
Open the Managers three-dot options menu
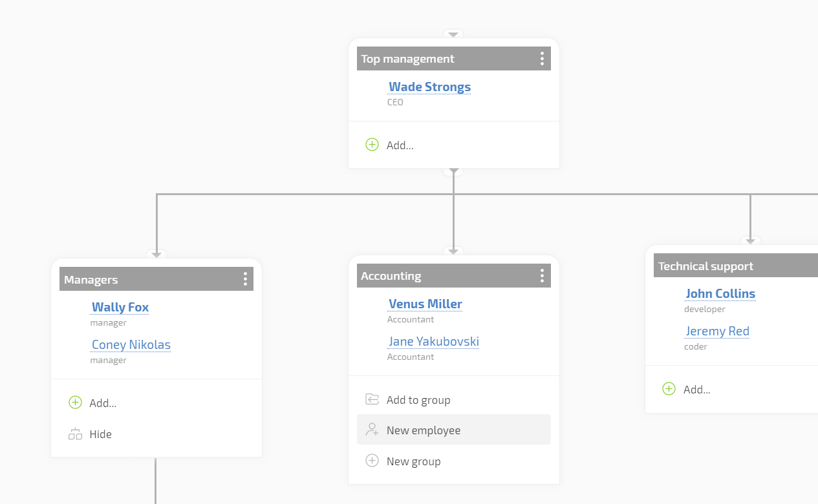[x=245, y=279]
